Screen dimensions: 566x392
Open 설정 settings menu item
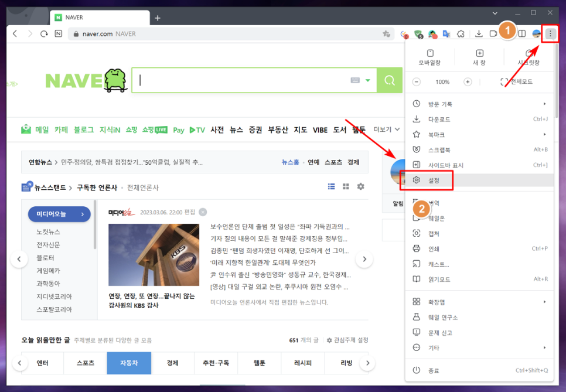tap(479, 180)
